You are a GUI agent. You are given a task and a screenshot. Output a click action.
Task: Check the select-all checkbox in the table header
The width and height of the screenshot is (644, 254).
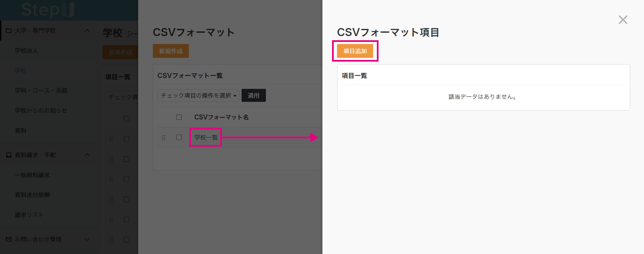click(179, 117)
